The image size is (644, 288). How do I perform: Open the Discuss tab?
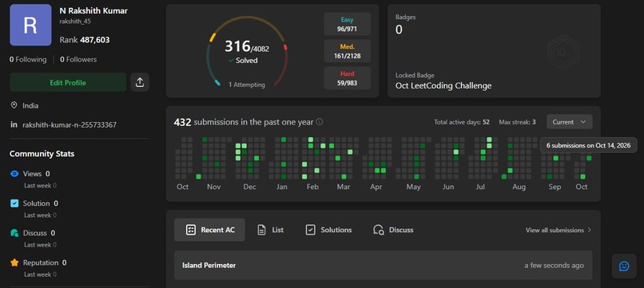(x=393, y=230)
